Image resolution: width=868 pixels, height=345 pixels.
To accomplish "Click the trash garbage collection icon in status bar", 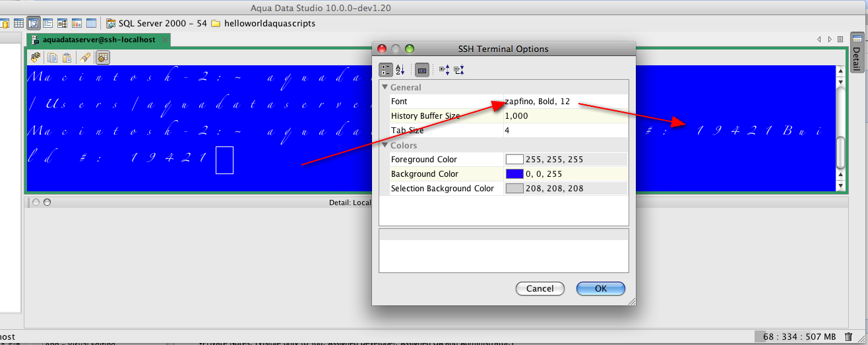I will (849, 336).
